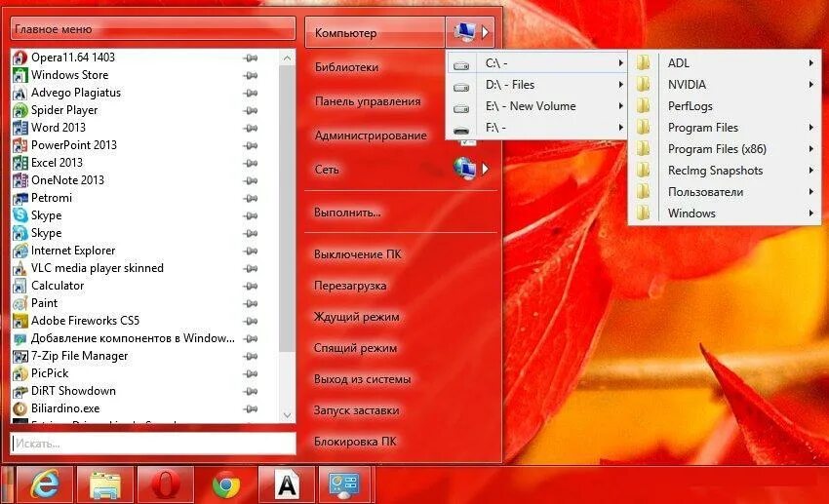Expand the C:\ drive submenu arrow
Screen dimensions: 829x504
(620, 62)
